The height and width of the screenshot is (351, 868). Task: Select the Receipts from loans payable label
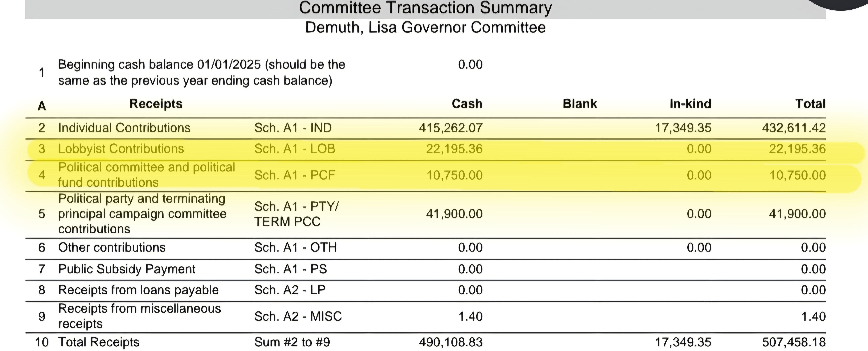pos(138,290)
